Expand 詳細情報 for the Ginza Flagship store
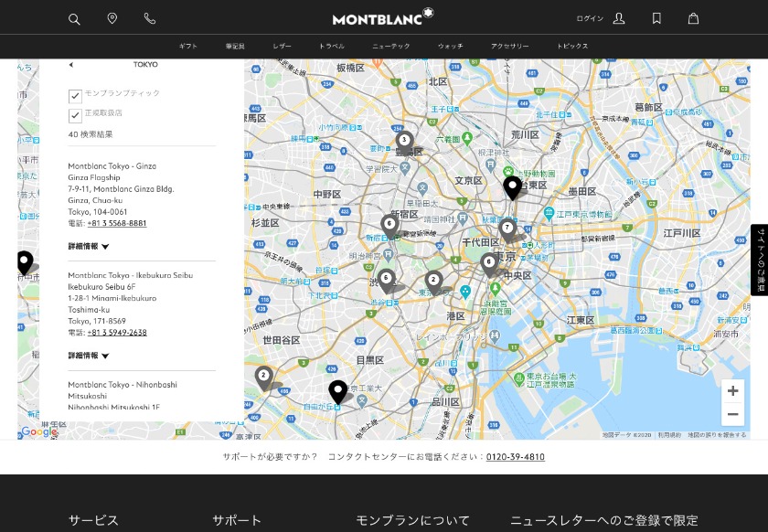This screenshot has width=768, height=532. click(88, 245)
